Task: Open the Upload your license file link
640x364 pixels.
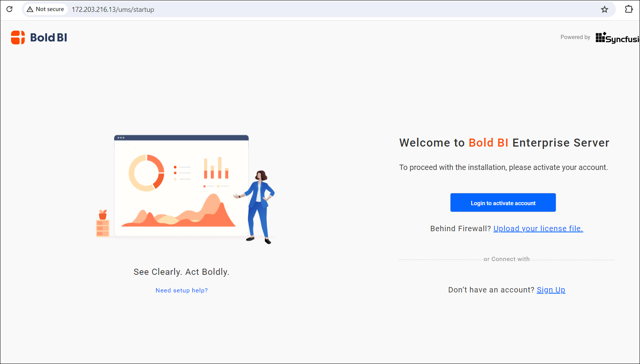Action: point(538,229)
